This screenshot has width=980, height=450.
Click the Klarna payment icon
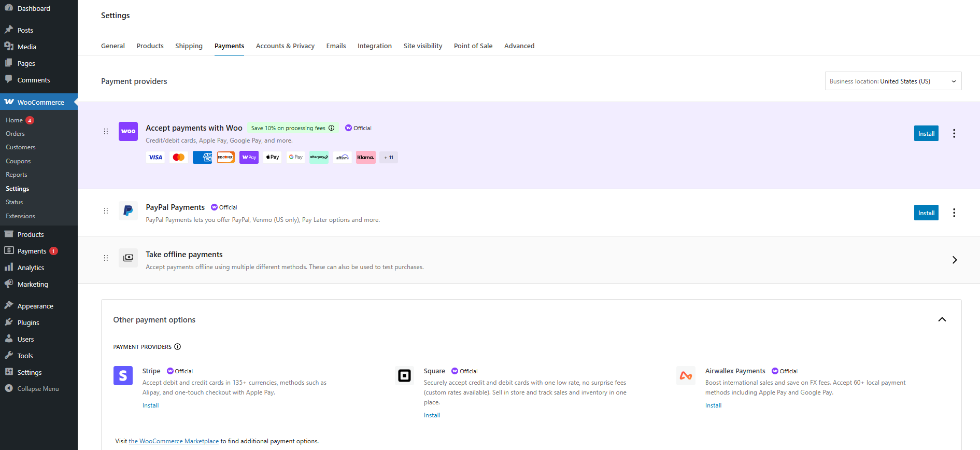[366, 157]
